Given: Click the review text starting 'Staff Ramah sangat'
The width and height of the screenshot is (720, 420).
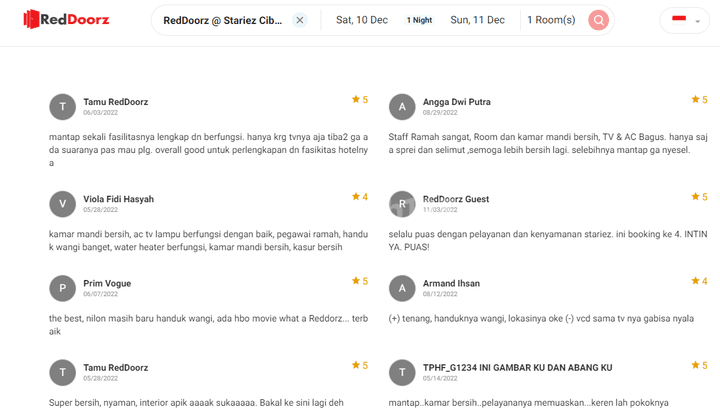Looking at the screenshot, I should (x=548, y=143).
